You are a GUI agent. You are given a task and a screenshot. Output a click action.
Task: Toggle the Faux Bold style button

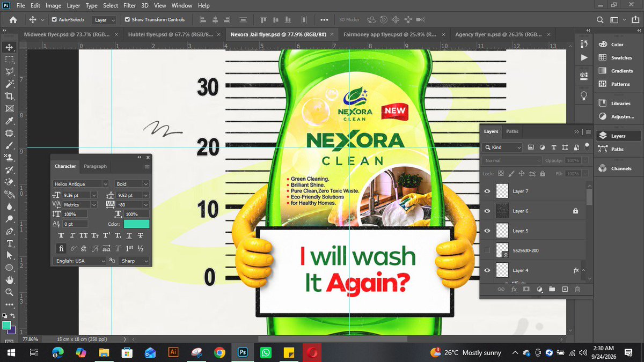(x=61, y=235)
